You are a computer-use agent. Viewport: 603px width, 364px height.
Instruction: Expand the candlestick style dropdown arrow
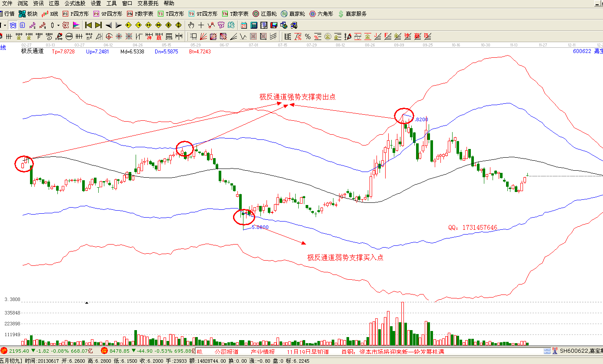click(x=59, y=25)
